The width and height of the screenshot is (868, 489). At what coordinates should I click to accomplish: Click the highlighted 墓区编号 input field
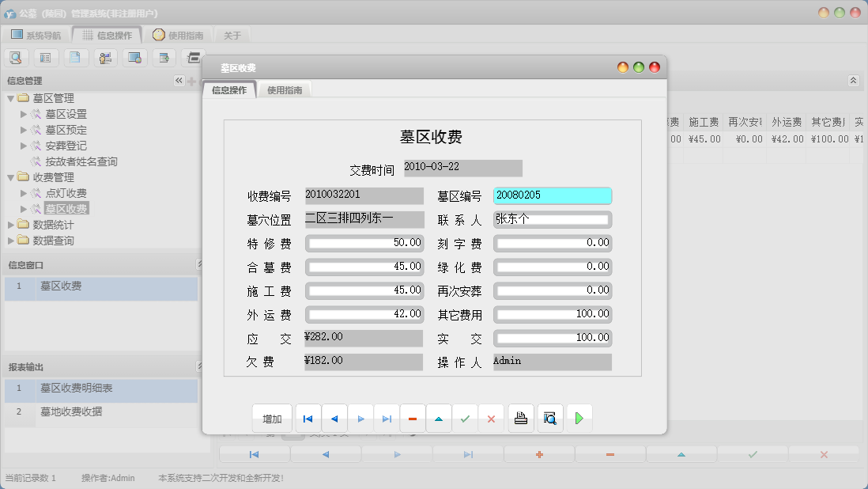[552, 195]
